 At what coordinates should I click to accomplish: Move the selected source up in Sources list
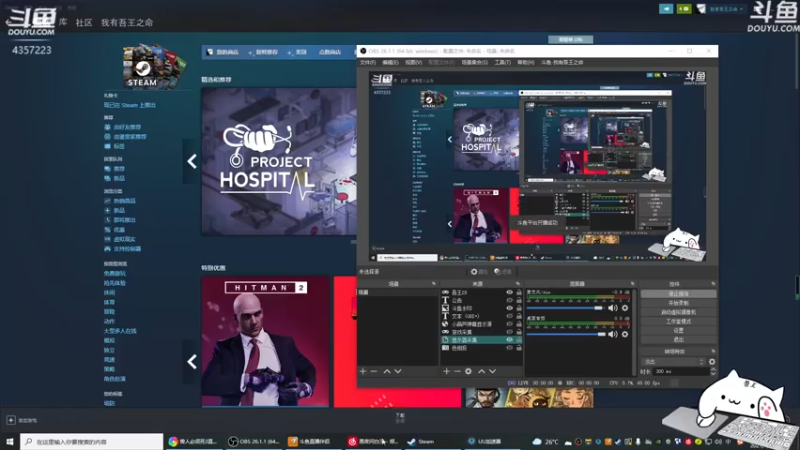tap(481, 371)
